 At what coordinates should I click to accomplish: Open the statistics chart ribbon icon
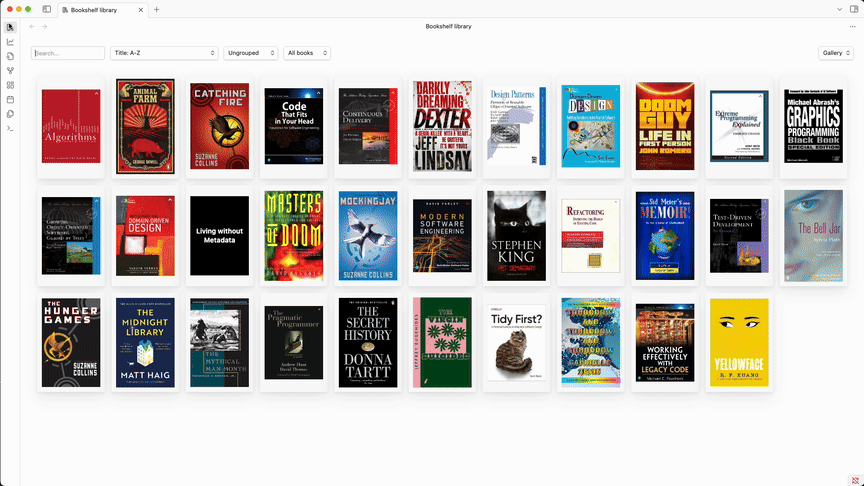pyautogui.click(x=10, y=42)
